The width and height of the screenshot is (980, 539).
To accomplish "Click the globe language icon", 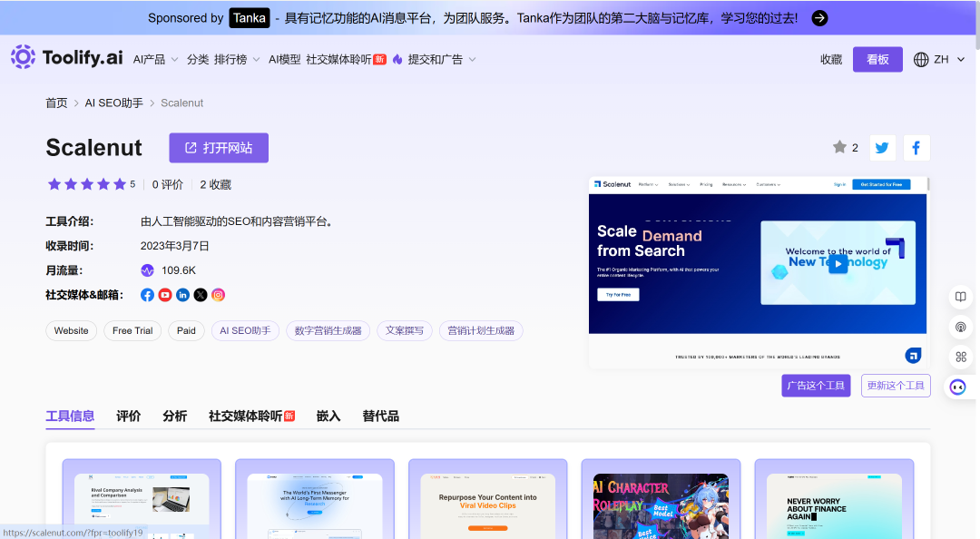I will coord(921,59).
